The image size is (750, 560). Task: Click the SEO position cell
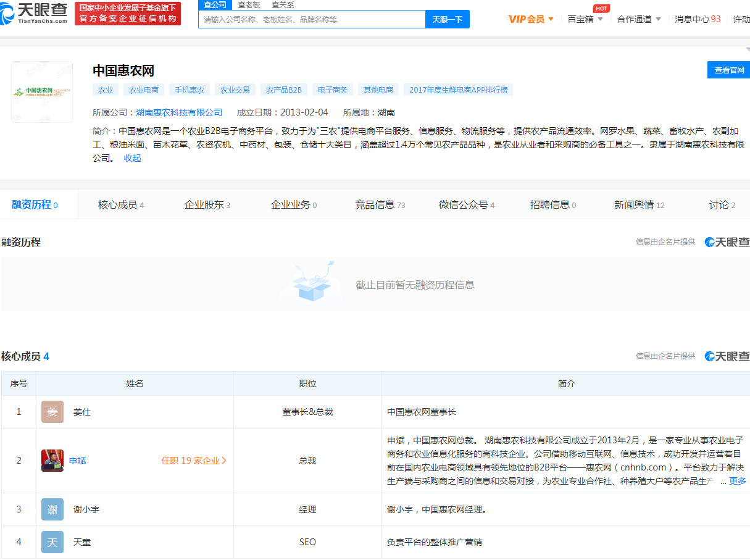[307, 542]
